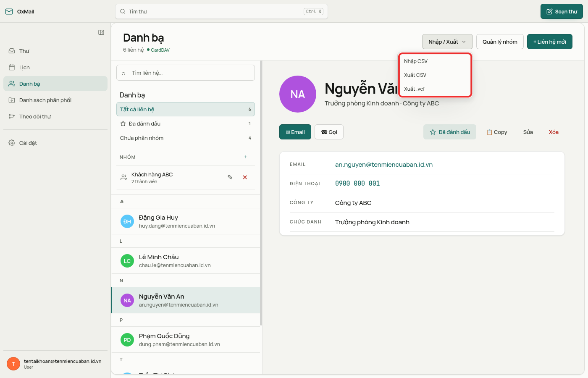This screenshot has height=378, width=588.
Task: Open email link an.nguyen@tenmiencuaban.id.vn
Action: (384, 165)
